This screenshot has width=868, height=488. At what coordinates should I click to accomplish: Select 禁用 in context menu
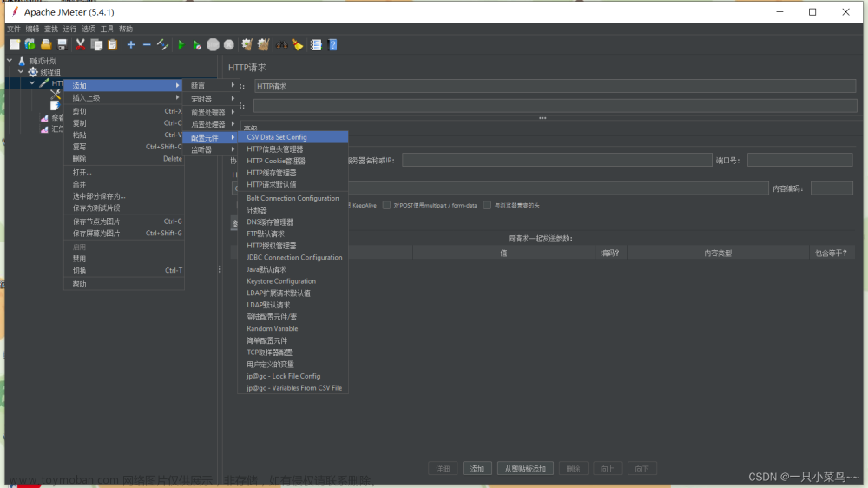click(x=123, y=259)
